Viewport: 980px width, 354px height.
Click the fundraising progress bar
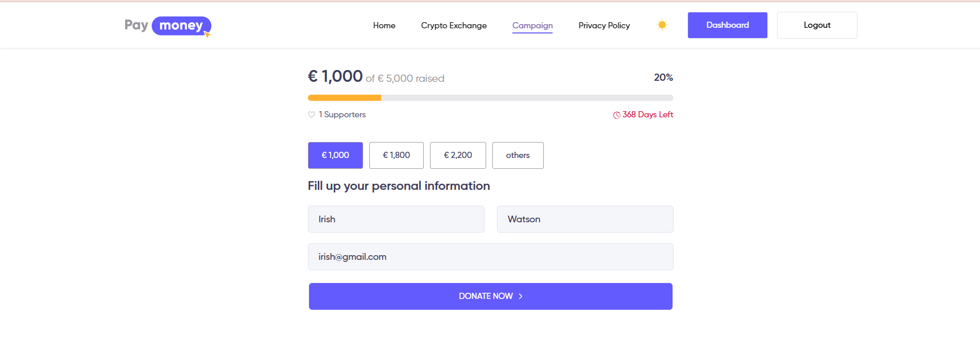pos(490,98)
